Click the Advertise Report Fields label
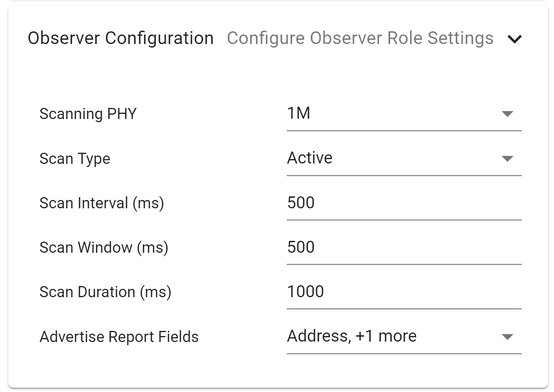554x392 pixels. (x=119, y=336)
